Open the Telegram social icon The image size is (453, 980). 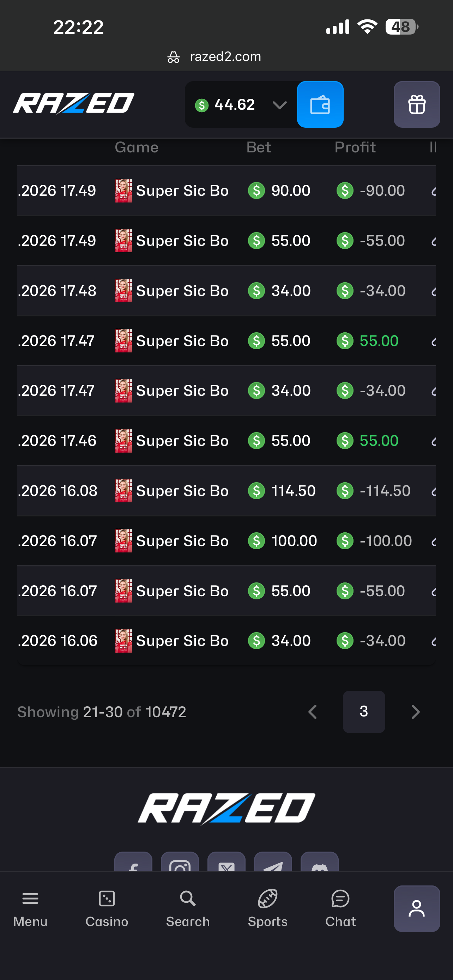click(273, 862)
